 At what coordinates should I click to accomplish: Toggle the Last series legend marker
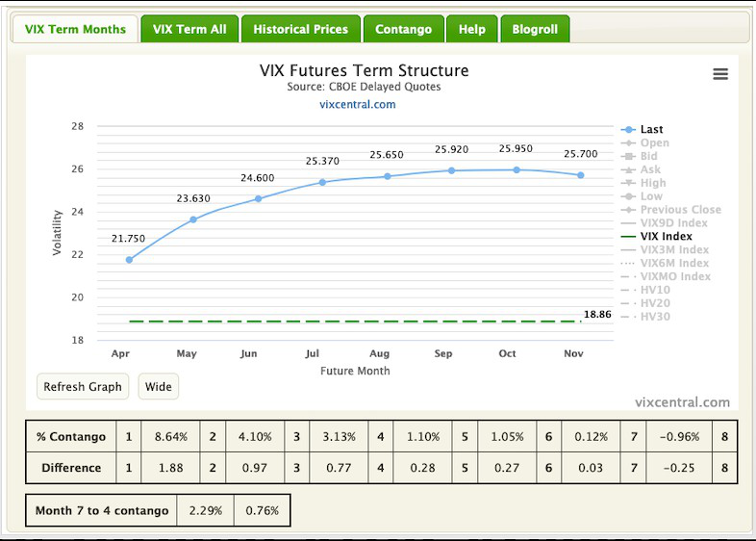(628, 130)
